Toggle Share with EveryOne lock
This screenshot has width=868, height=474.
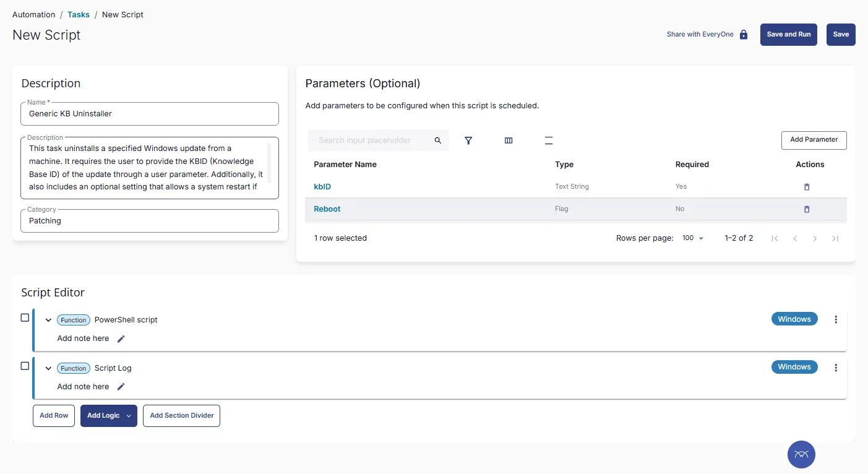744,35
